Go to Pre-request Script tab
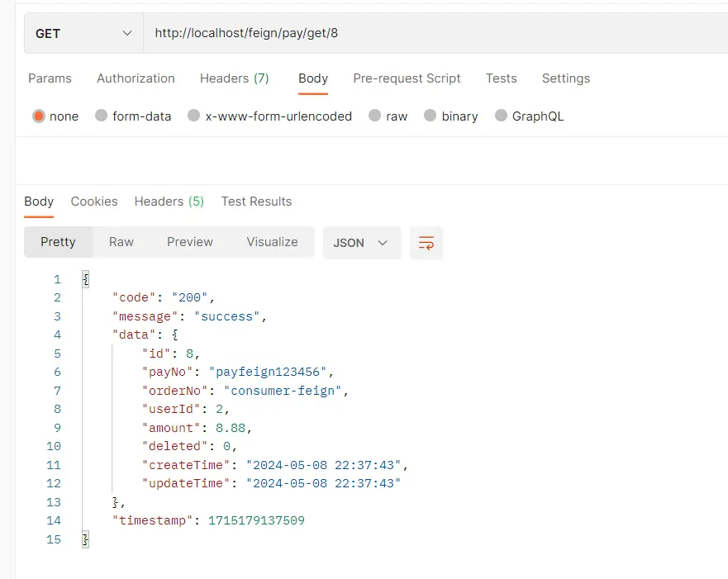The width and height of the screenshot is (728, 579). 407,78
